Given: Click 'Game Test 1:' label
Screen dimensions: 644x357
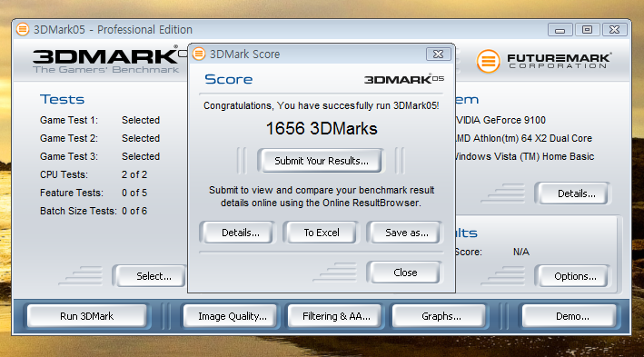Looking at the screenshot, I should pos(69,120).
